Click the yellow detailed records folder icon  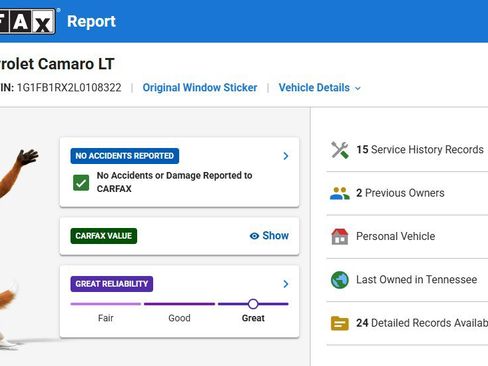click(340, 323)
